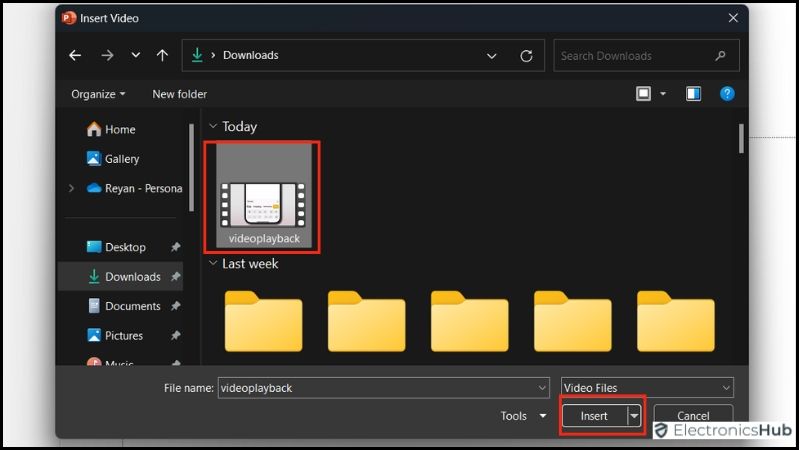Open the Tools menu
Screen dimensions: 800x450
click(x=523, y=416)
